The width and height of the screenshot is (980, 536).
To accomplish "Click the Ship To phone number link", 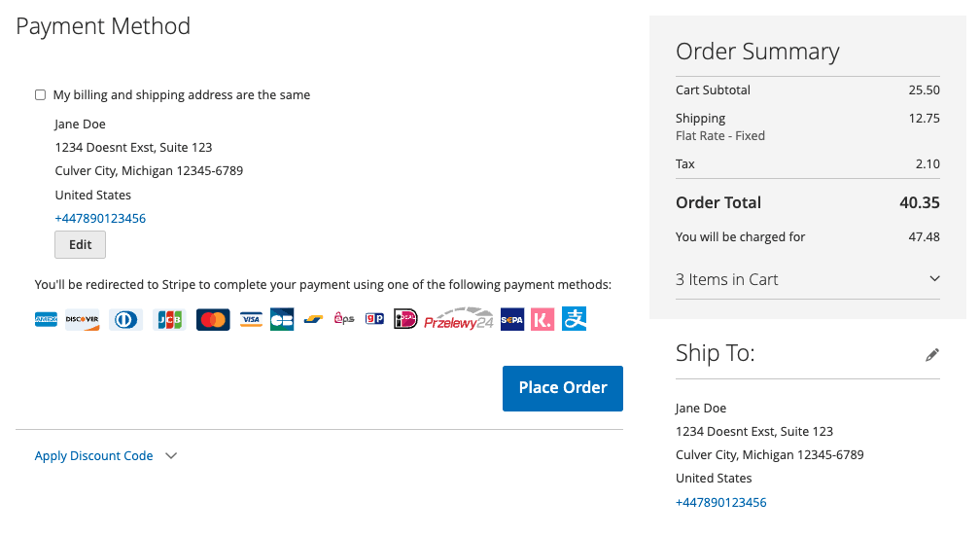I will pyautogui.click(x=720, y=502).
